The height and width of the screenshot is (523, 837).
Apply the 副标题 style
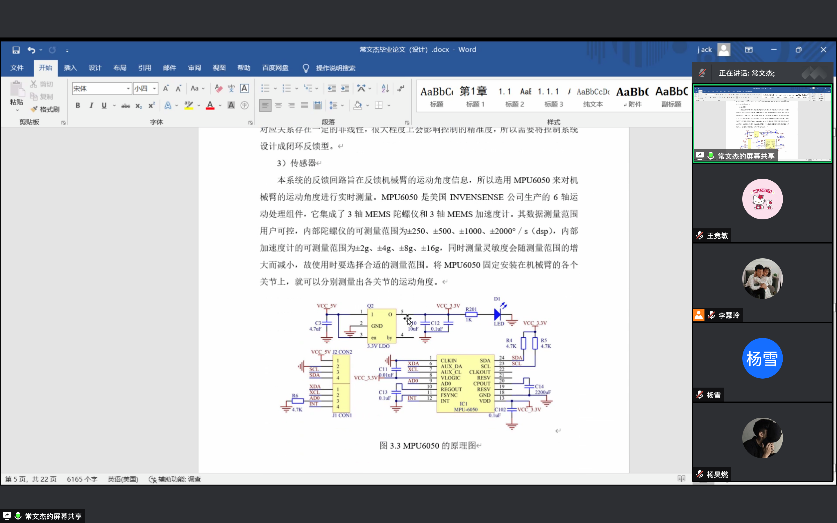[x=671, y=97]
